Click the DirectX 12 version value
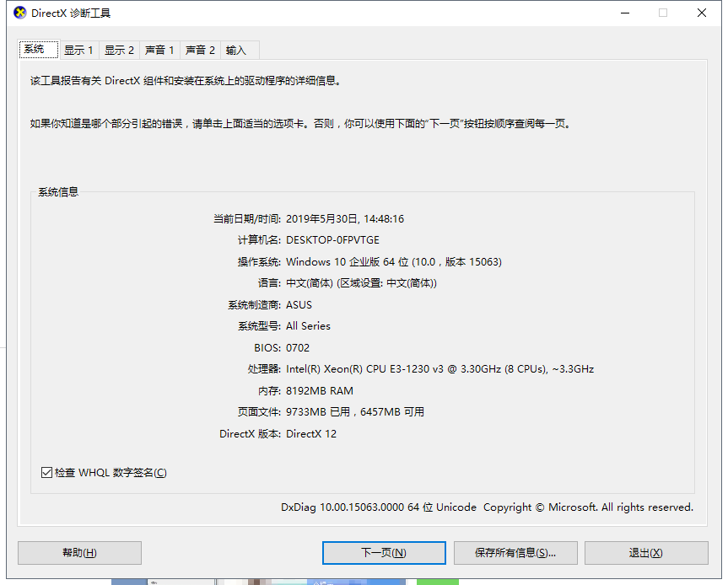 click(311, 434)
